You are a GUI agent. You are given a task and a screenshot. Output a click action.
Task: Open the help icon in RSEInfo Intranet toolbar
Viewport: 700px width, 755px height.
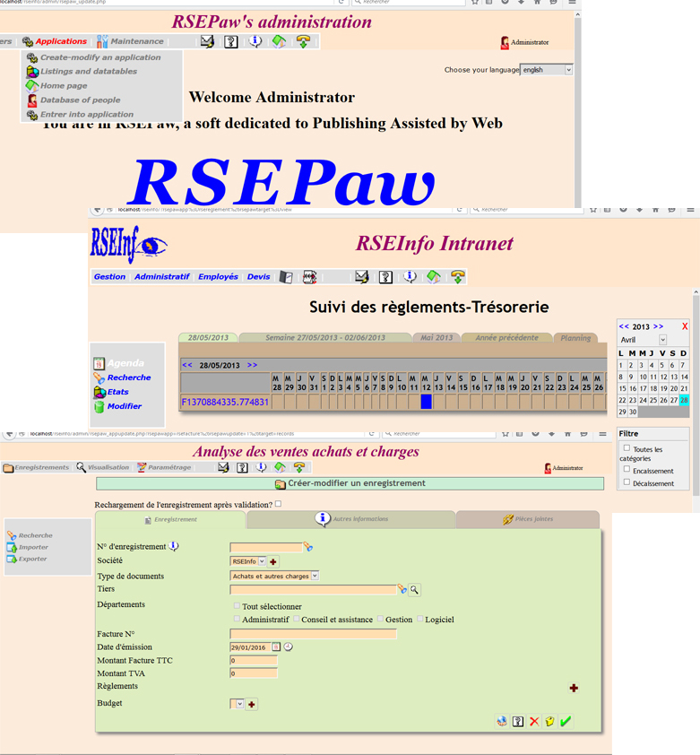pyautogui.click(x=385, y=277)
